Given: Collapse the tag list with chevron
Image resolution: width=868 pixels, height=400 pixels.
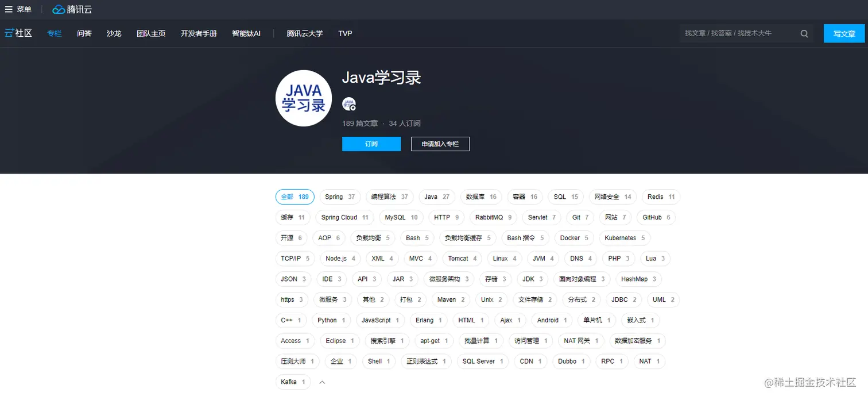Looking at the screenshot, I should 322,382.
